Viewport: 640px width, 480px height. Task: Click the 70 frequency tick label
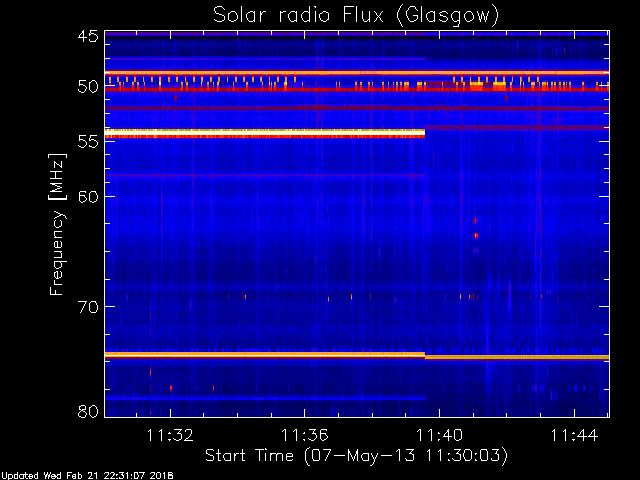pos(88,306)
